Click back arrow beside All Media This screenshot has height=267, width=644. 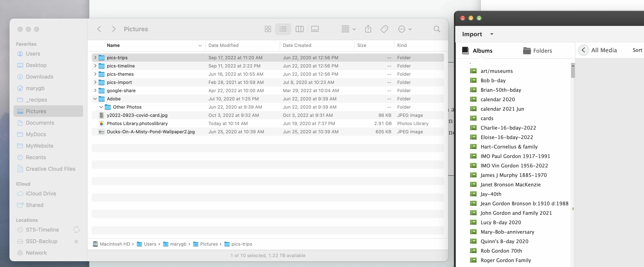[x=583, y=50]
